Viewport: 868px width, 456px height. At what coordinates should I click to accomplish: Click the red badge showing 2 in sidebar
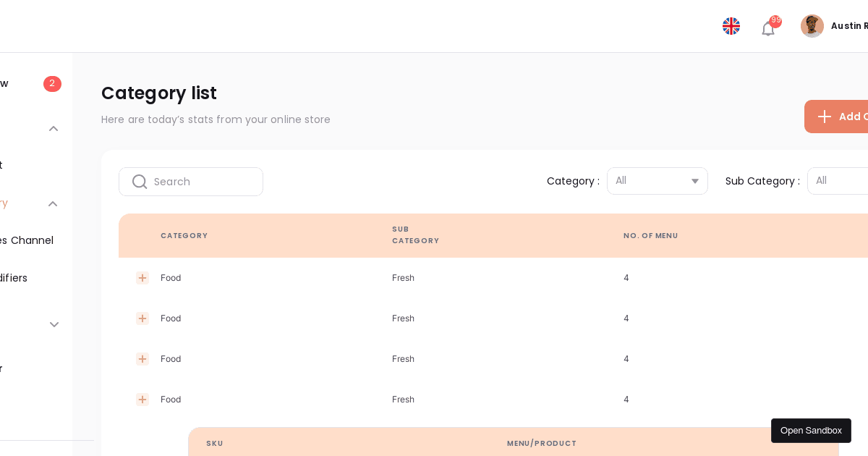coord(52,84)
